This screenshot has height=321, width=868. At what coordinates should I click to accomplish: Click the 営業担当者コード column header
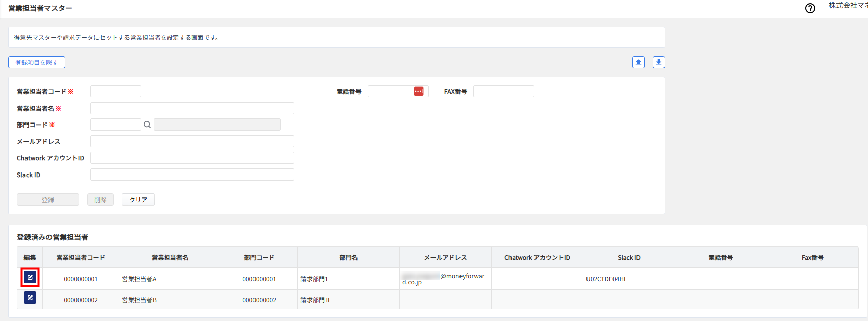coord(81,258)
